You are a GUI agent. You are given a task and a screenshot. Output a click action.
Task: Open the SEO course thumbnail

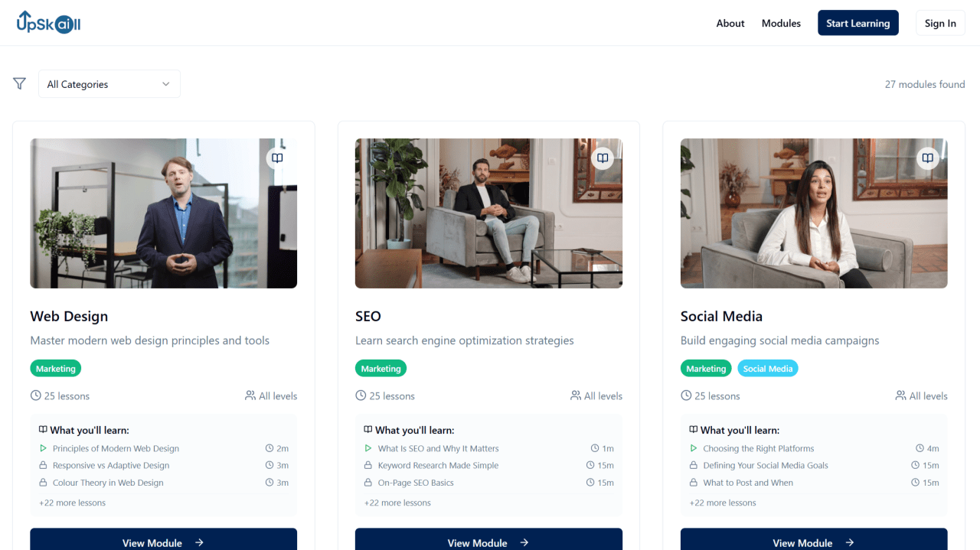point(488,213)
